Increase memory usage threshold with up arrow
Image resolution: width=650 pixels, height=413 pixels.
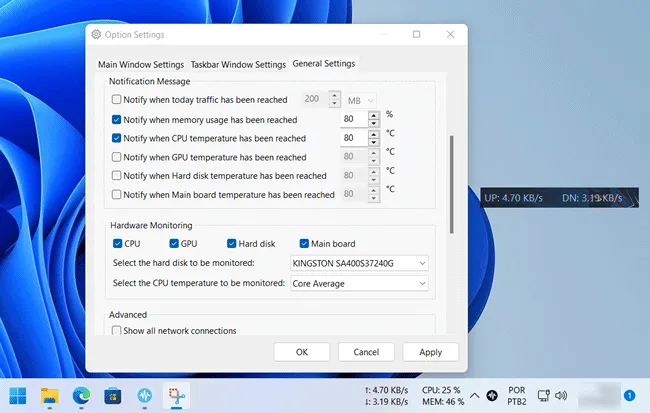[374, 116]
